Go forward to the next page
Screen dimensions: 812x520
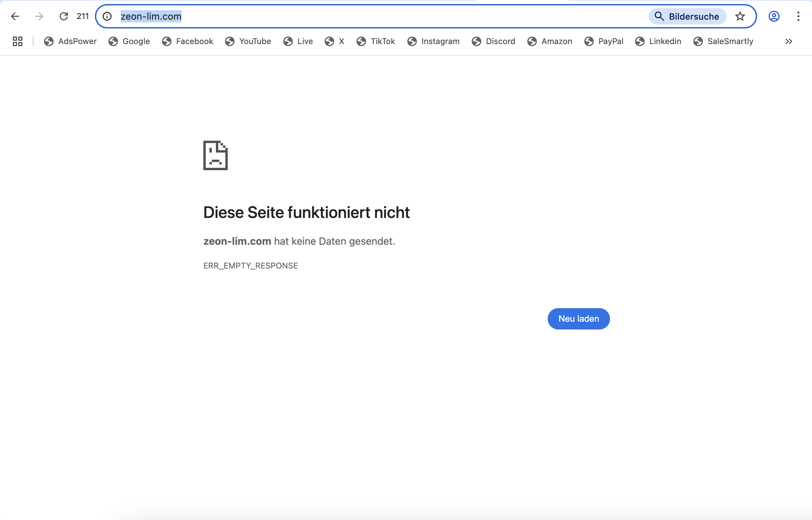[x=39, y=16]
